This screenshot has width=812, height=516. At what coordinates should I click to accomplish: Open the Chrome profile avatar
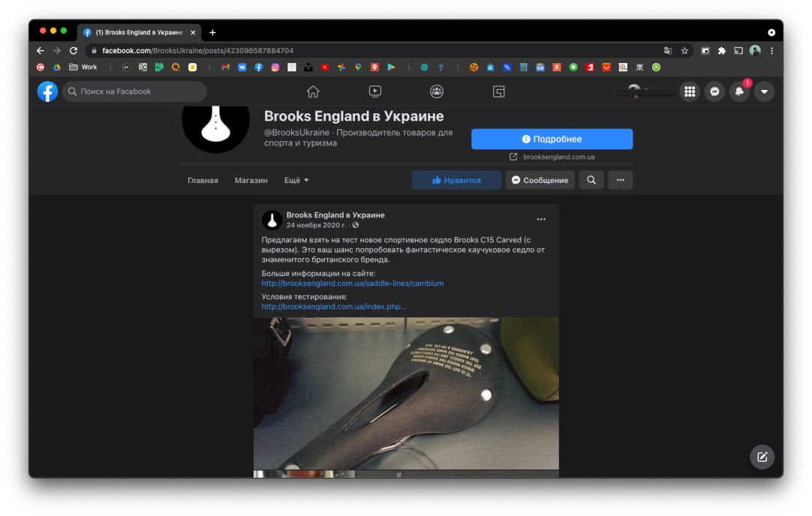tap(755, 50)
